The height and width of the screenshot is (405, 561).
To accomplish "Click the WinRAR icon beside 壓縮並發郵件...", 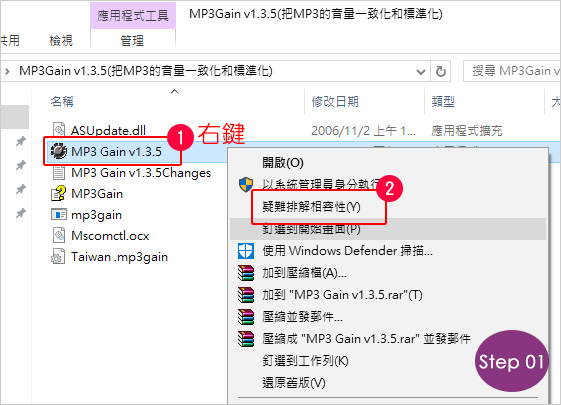I will click(246, 317).
